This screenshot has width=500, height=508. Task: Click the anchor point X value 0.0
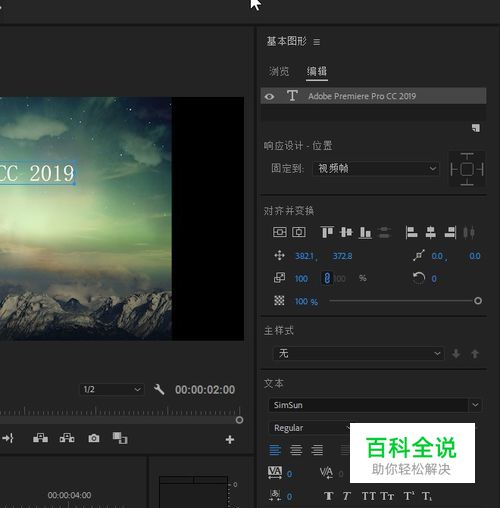click(x=437, y=256)
